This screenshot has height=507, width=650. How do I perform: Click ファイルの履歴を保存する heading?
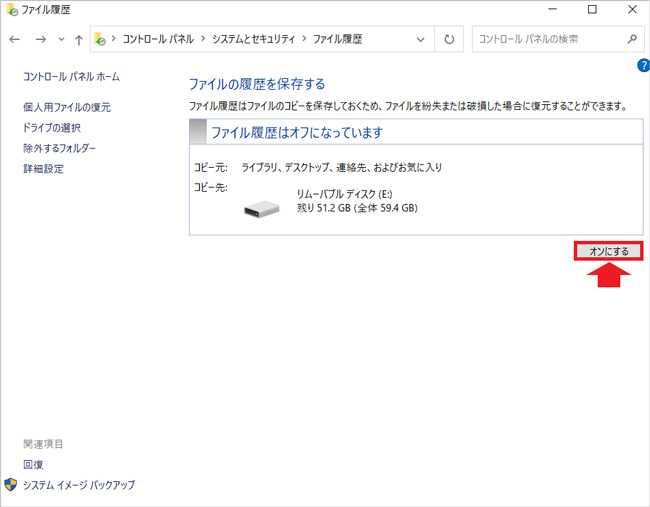pyautogui.click(x=257, y=84)
